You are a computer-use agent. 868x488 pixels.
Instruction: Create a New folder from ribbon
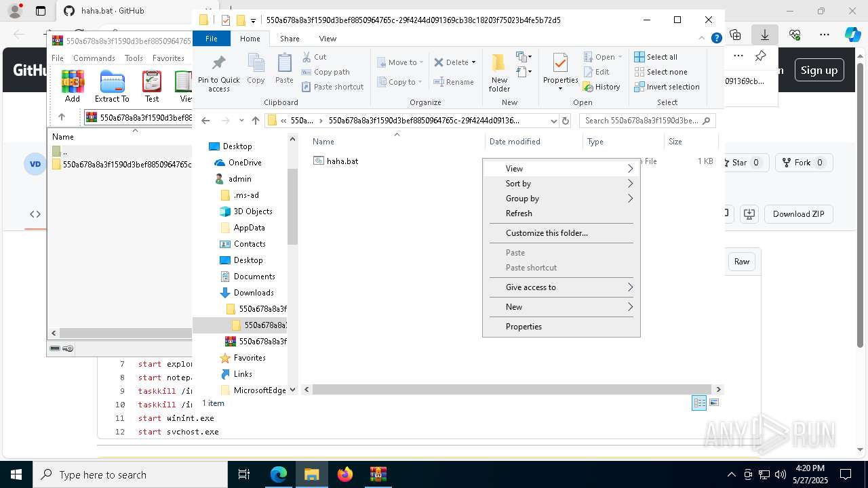click(499, 73)
